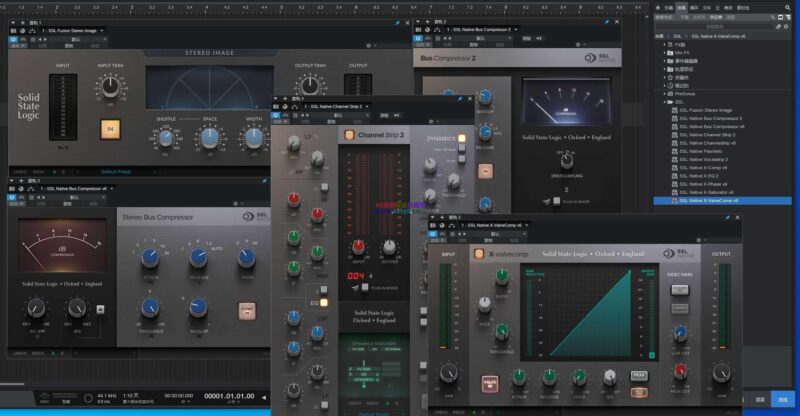Click the pin icon on the X-ValveComp window
Screen dimensions: 800x416
[727, 217]
